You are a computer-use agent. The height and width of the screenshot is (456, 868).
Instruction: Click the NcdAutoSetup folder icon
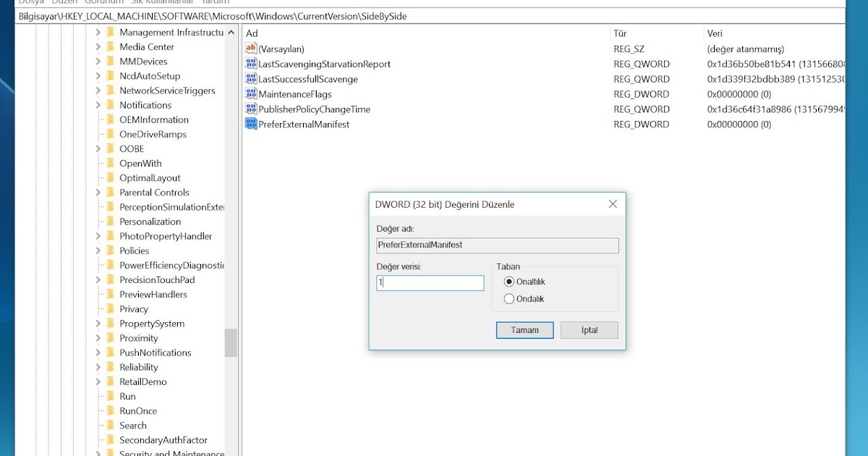pyautogui.click(x=110, y=75)
